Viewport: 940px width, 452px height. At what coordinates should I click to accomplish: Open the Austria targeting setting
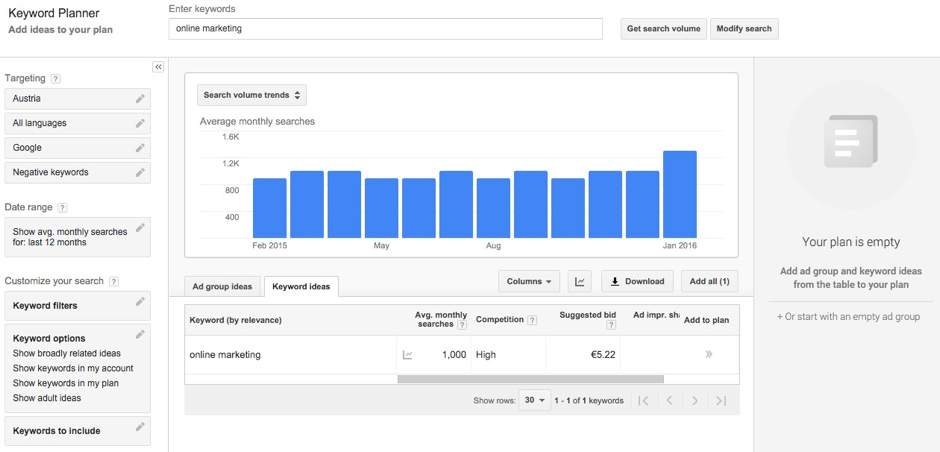click(x=77, y=99)
